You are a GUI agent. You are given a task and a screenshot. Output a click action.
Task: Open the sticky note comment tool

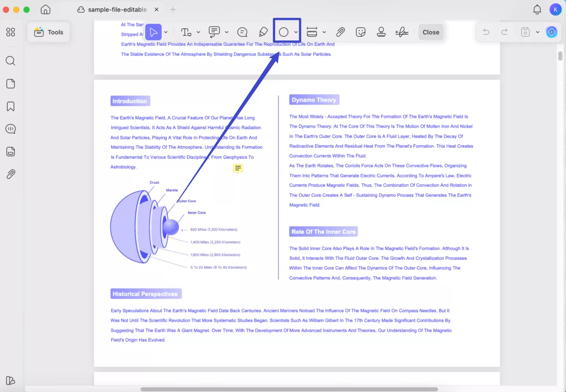click(x=215, y=32)
